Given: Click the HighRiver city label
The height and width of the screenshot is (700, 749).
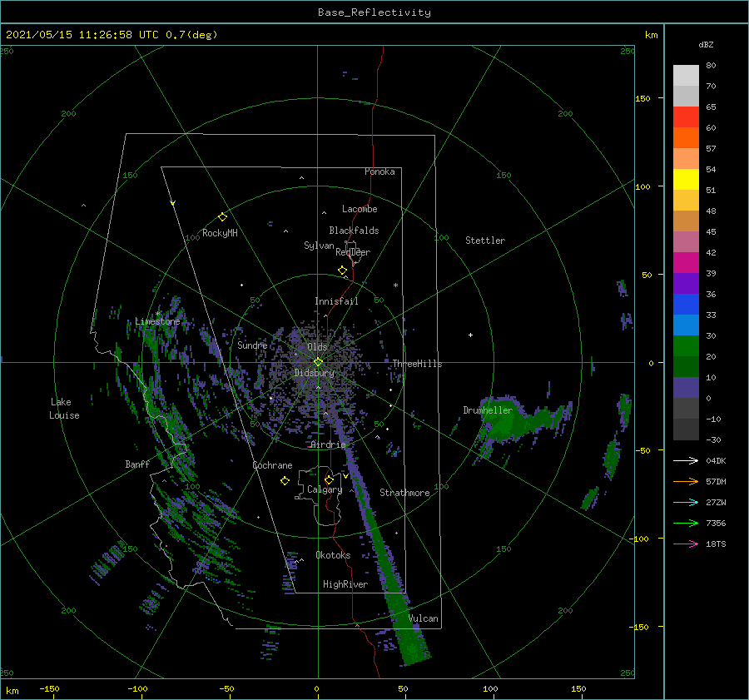Looking at the screenshot, I should coord(345,584).
